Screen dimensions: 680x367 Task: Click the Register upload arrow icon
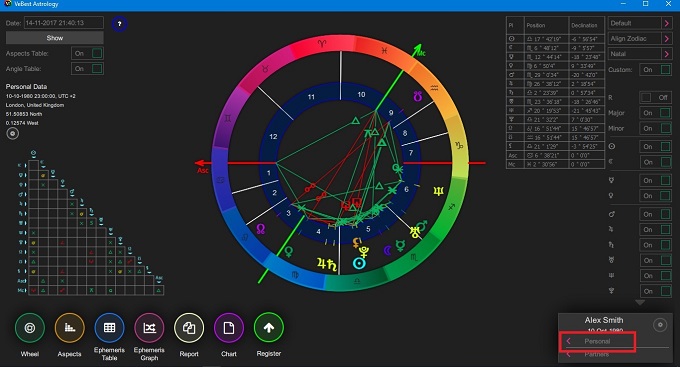tap(269, 328)
